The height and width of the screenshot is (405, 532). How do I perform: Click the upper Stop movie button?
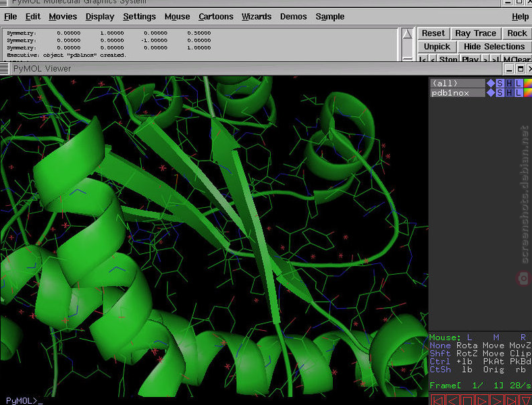tap(448, 58)
